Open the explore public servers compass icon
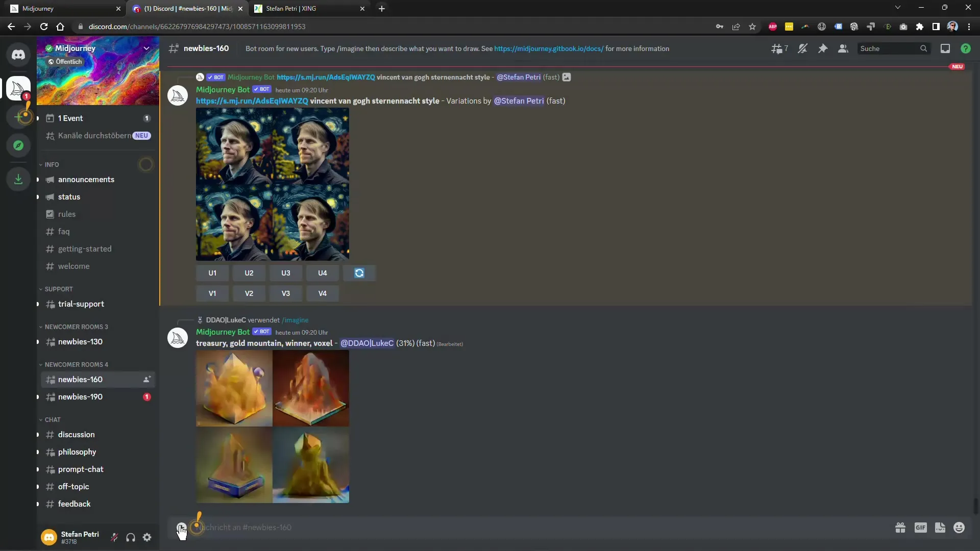 point(18,145)
